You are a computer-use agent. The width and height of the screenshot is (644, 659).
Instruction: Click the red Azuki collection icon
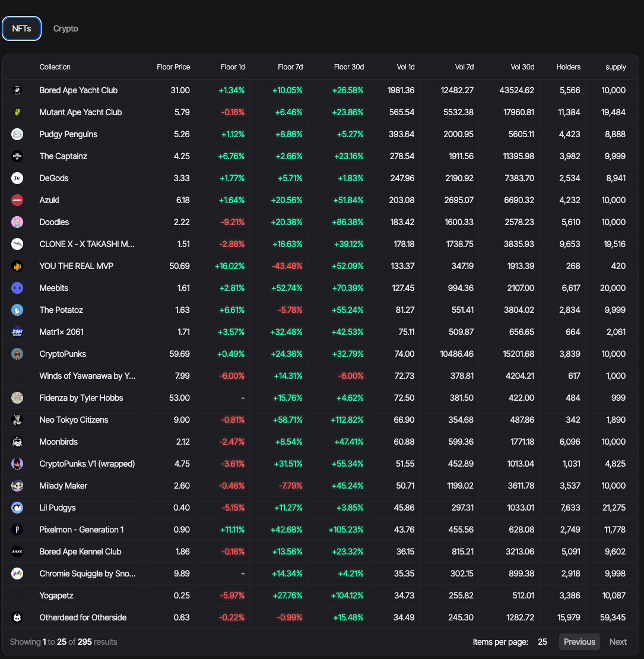coord(17,200)
